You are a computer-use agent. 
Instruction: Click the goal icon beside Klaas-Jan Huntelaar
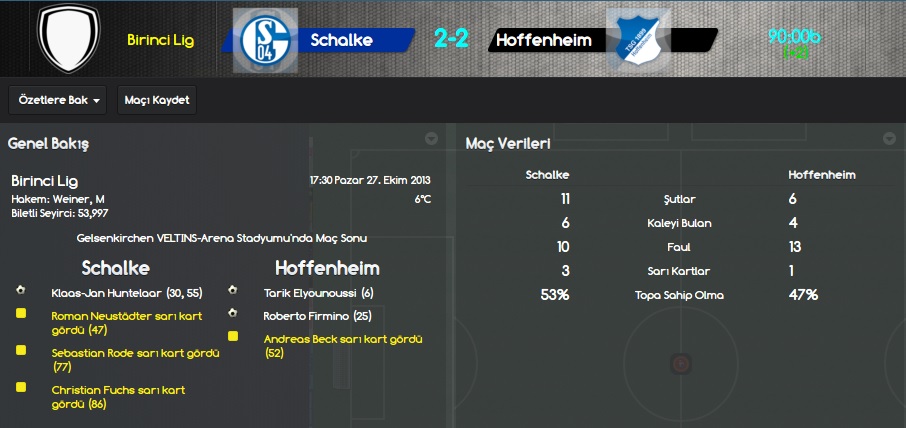[21, 290]
